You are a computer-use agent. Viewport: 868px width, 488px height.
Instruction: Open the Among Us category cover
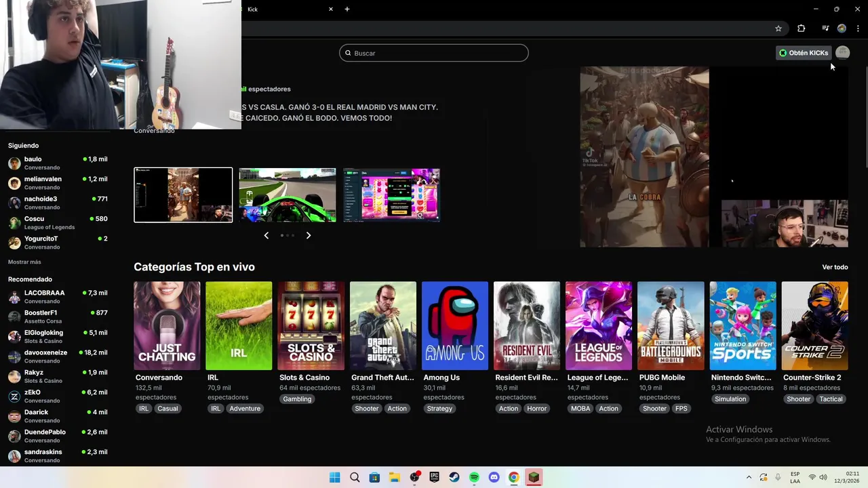tap(455, 325)
